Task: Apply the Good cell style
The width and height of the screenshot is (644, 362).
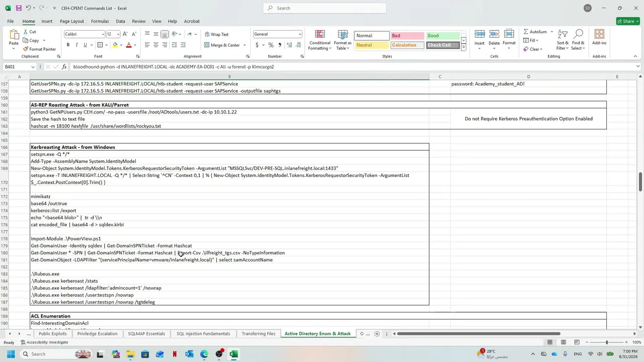Action: tap(443, 36)
